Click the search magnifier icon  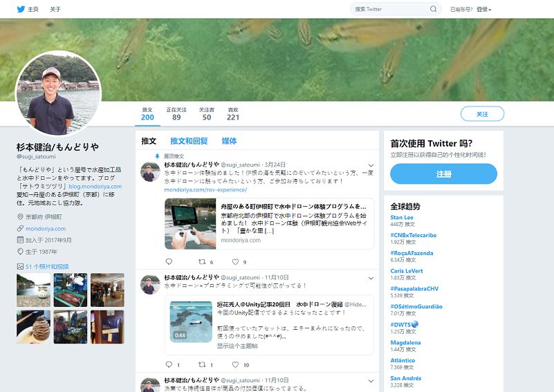tap(433, 9)
